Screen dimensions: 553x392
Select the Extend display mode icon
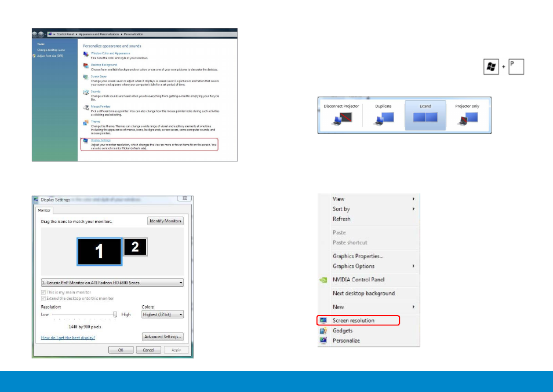pos(425,118)
